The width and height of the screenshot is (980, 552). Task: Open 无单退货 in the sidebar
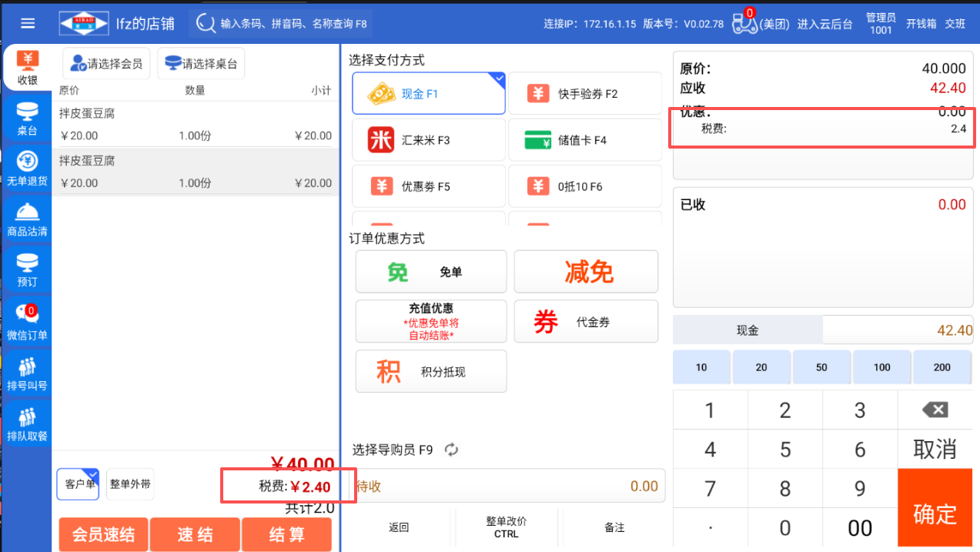[x=27, y=169]
